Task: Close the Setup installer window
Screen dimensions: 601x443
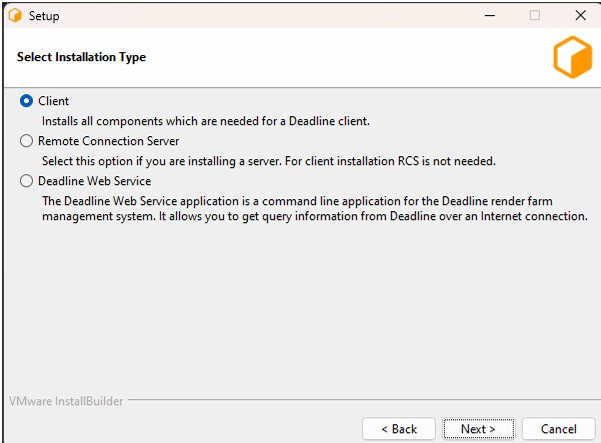Action: (581, 15)
